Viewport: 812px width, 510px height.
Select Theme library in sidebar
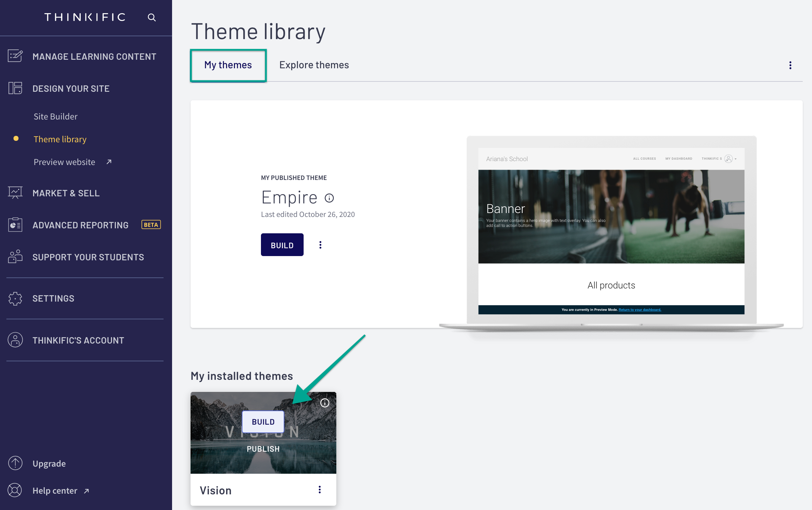60,139
